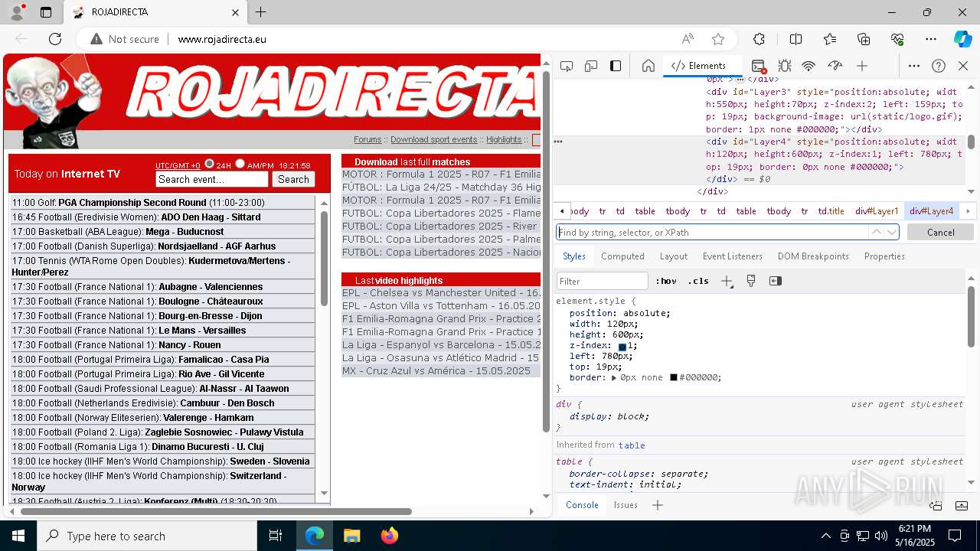
Task: Toggle the :hov element state panel
Action: (665, 281)
